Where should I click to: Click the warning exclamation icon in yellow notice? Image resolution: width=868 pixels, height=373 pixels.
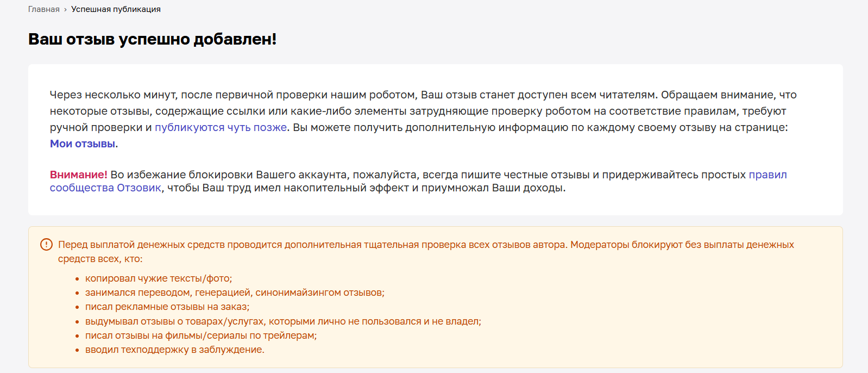[x=47, y=245]
